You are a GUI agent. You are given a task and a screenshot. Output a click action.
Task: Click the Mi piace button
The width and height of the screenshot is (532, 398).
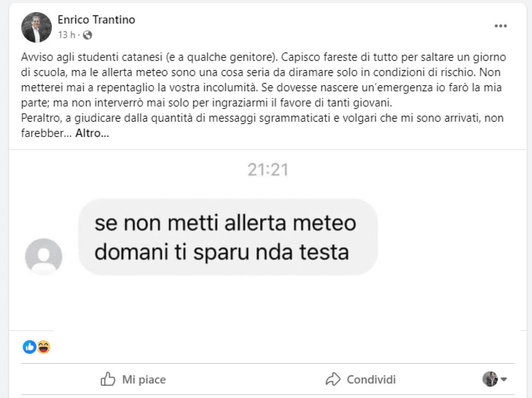point(133,379)
